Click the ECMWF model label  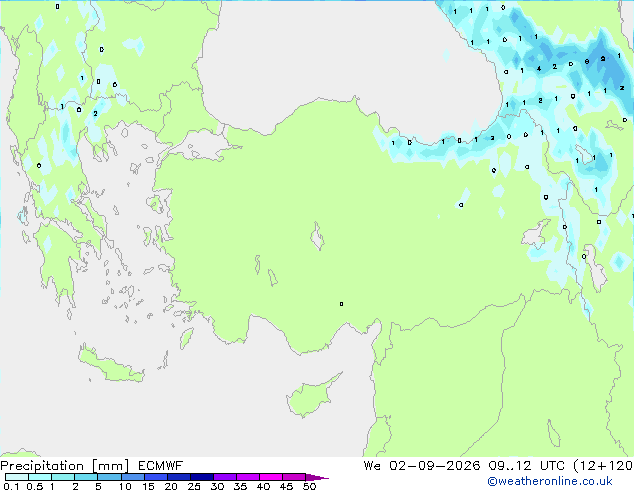[161, 466]
